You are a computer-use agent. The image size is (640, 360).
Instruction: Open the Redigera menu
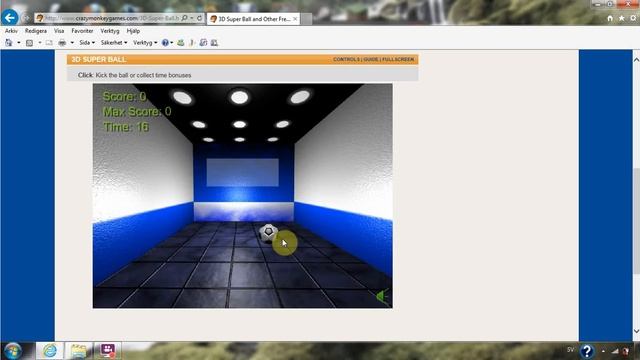pos(36,31)
